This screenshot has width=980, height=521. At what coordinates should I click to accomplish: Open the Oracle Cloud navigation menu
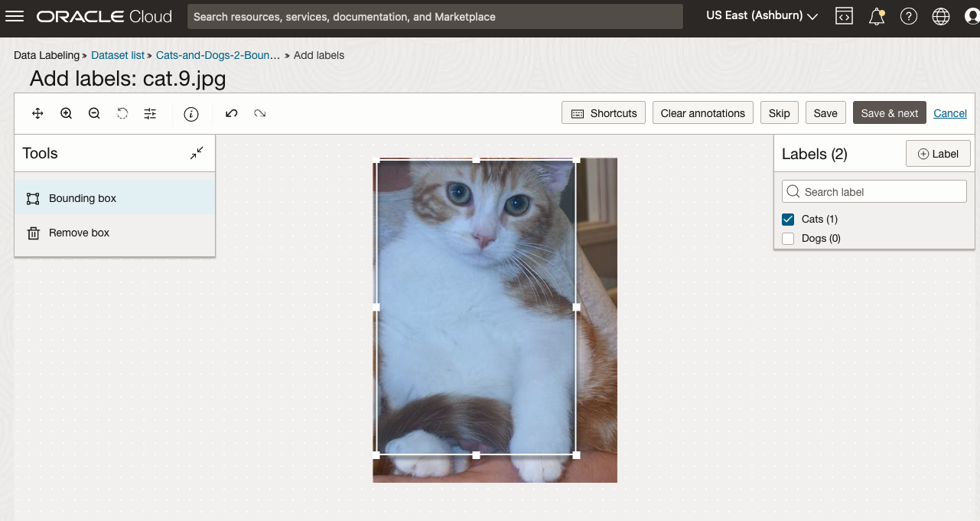pyautogui.click(x=15, y=16)
